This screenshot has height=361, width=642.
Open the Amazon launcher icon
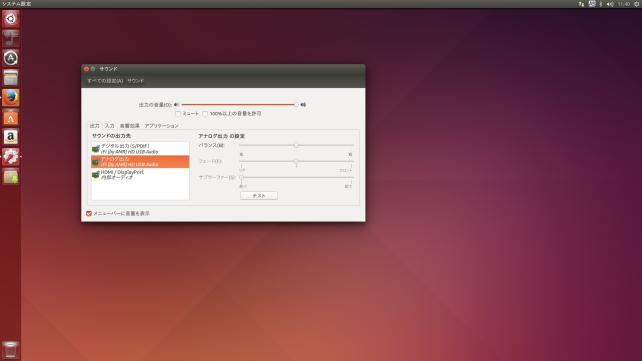[11, 137]
